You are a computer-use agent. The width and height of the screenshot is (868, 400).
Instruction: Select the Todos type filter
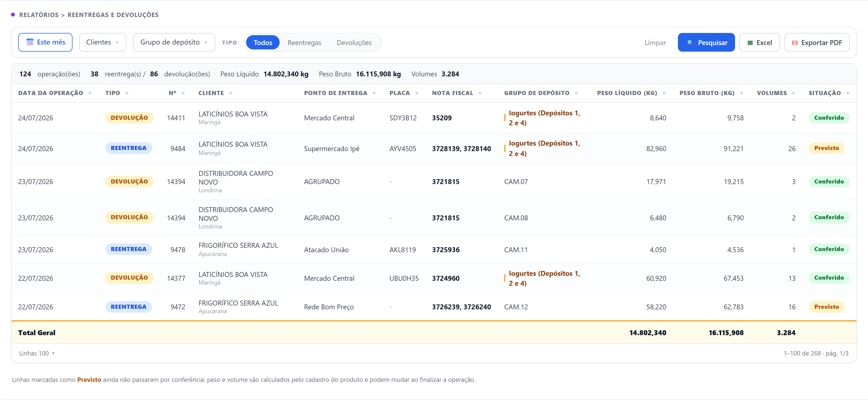point(263,43)
